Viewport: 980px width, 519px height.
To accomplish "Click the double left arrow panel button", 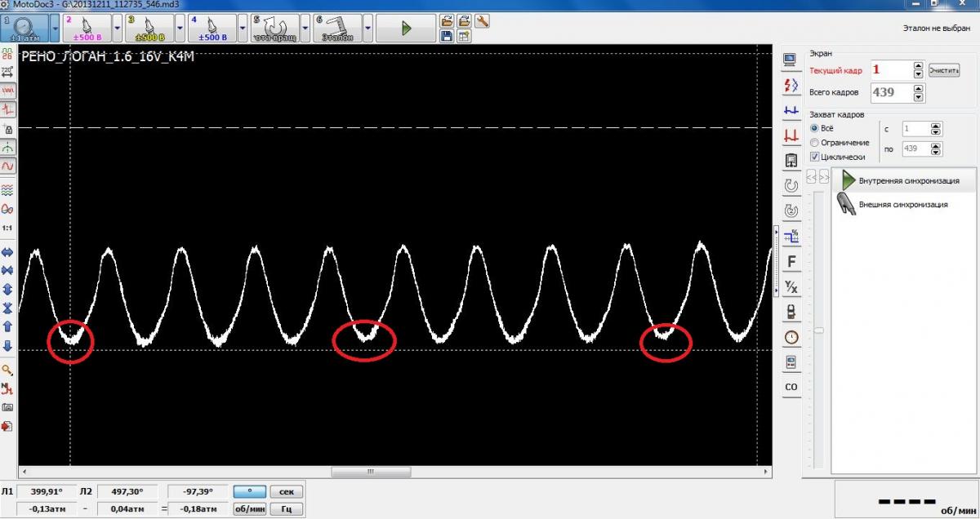I will [811, 176].
